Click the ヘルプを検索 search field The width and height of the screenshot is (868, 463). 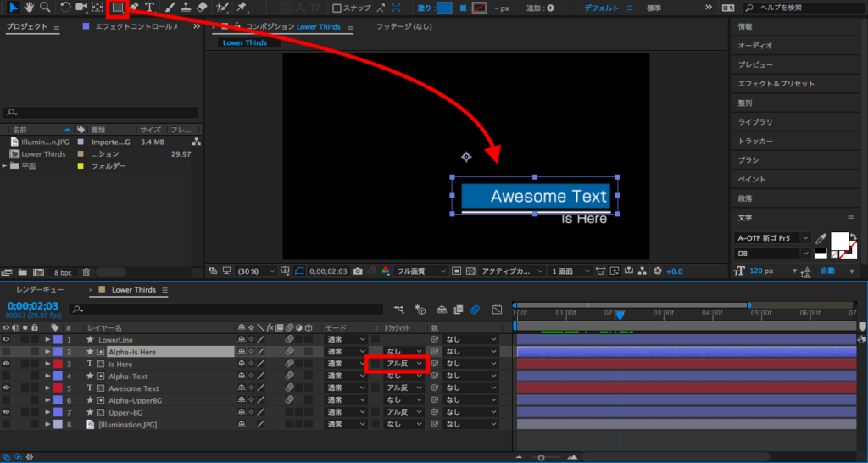point(801,8)
